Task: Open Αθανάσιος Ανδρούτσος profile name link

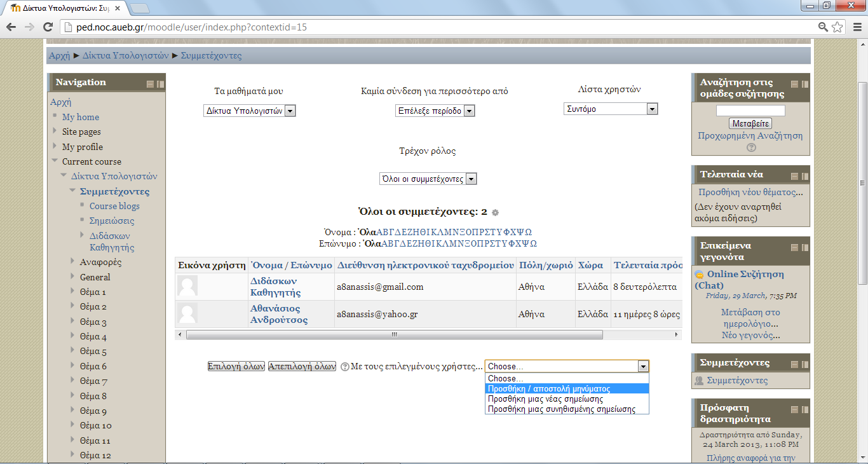Action: coord(279,314)
